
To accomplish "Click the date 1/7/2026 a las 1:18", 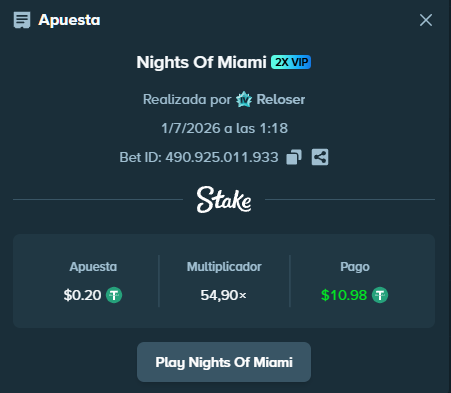I will pos(224,128).
